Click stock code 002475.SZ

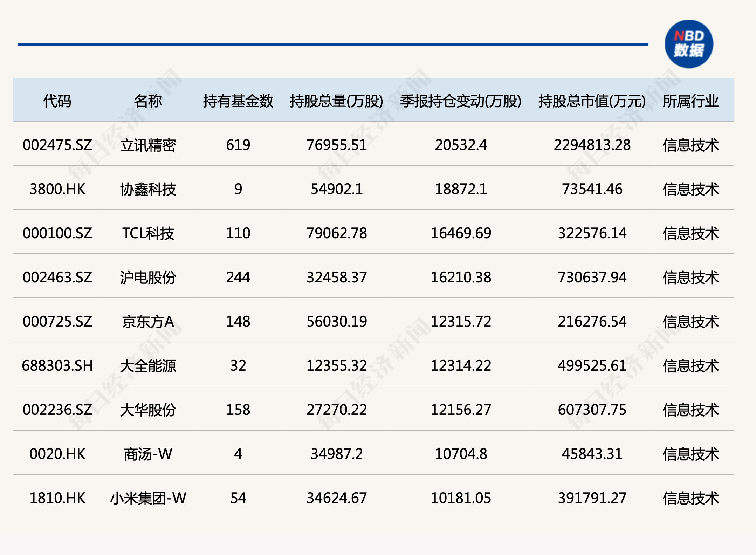tap(57, 145)
